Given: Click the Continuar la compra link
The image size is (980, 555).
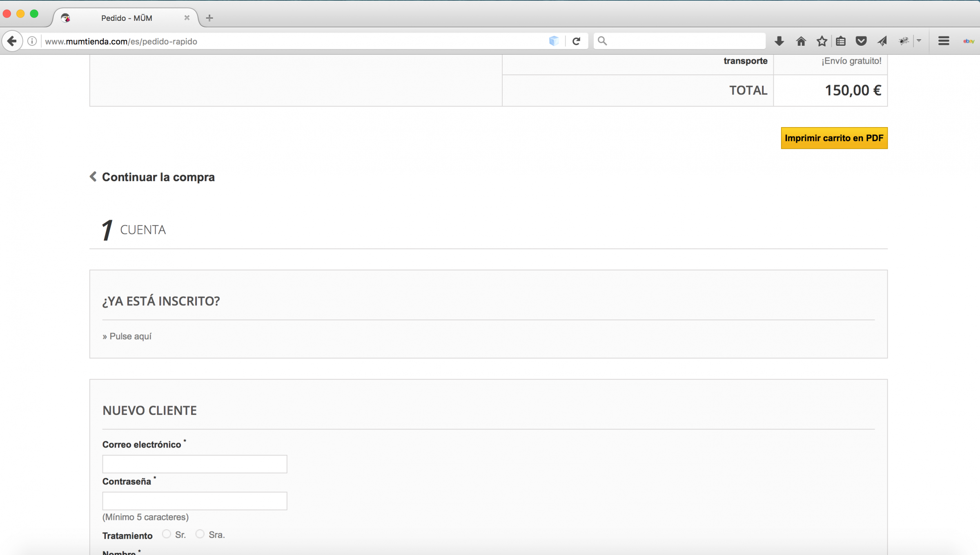Looking at the screenshot, I should coord(158,177).
